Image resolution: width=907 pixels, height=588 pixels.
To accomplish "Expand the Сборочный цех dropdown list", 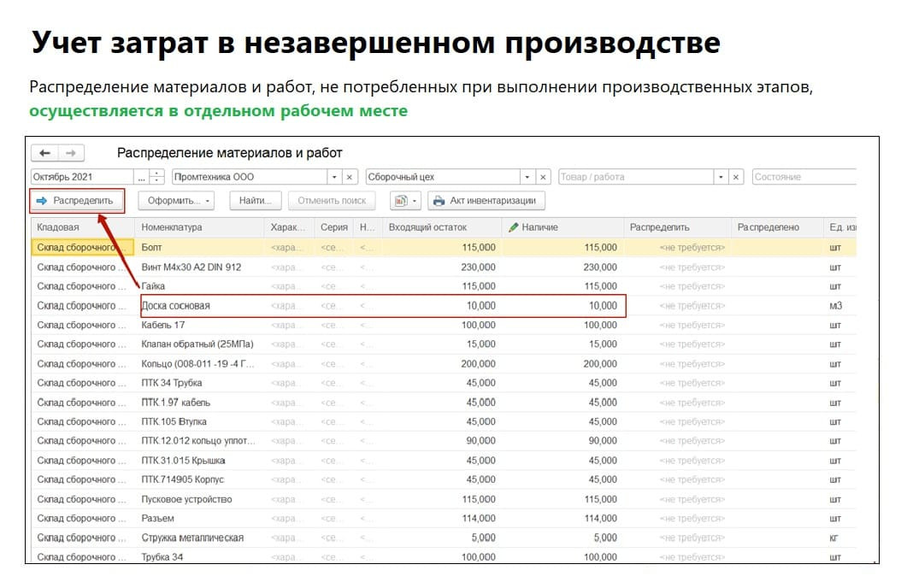I will 527,177.
